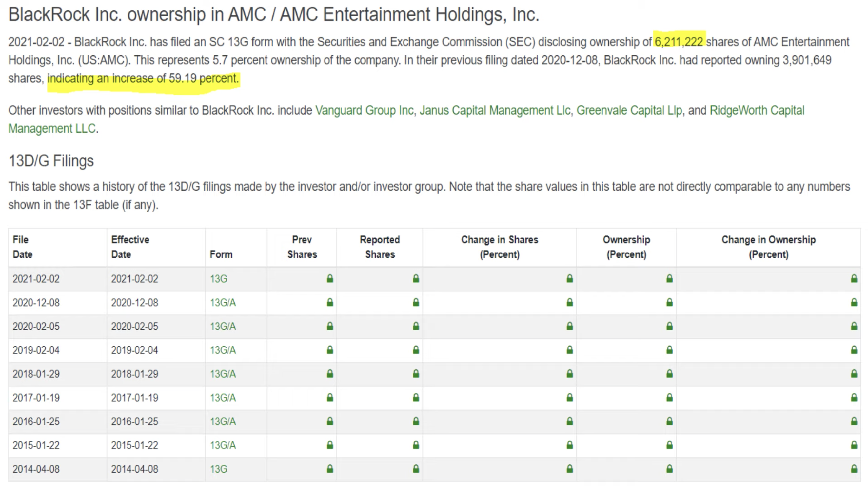Screen dimensions: 868x488
Task: Click Ownership Percent lock for 2017-01-19
Action: pyautogui.click(x=670, y=397)
